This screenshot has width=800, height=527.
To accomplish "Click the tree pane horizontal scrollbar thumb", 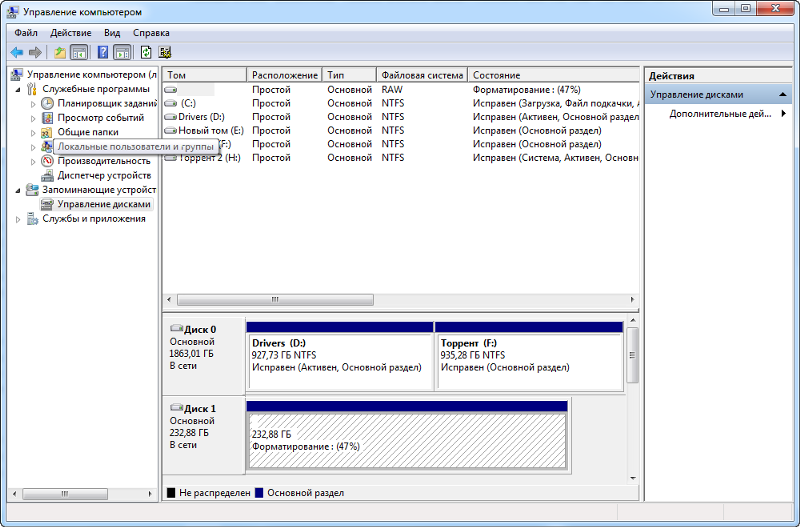I will coord(65,494).
